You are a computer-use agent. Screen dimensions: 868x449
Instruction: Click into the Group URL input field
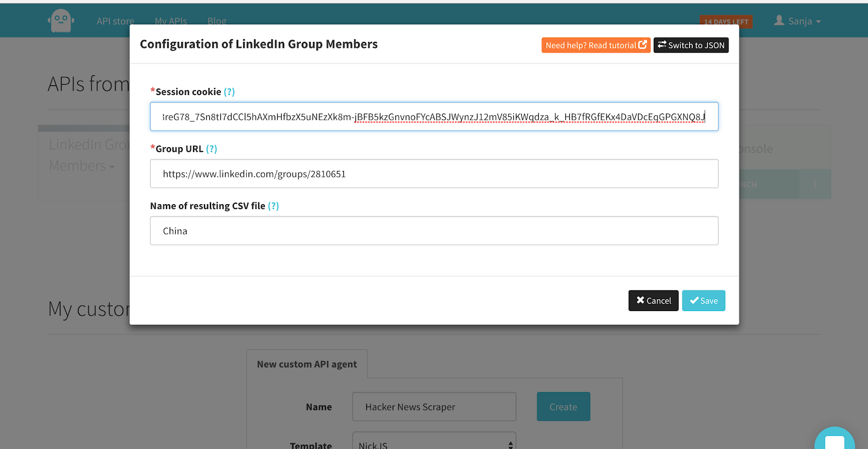[x=434, y=174]
